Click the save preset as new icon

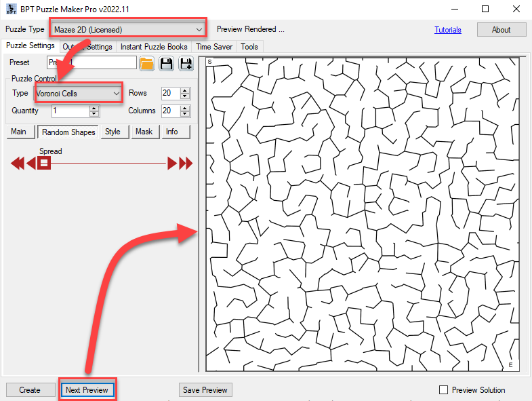click(186, 64)
